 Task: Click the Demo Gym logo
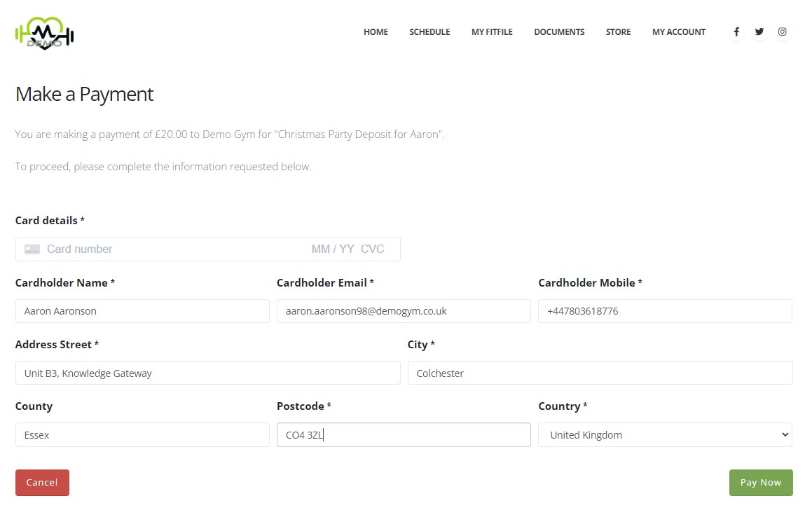[x=45, y=33]
